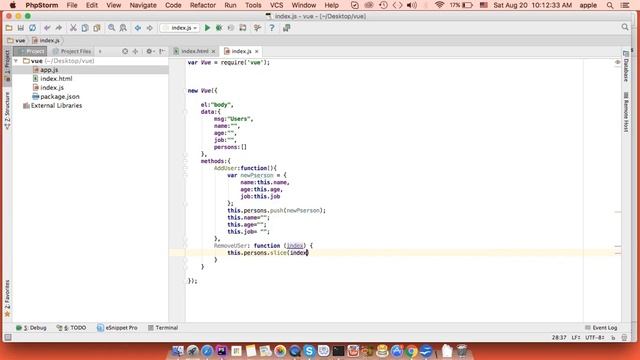Screen dimensions: 640x360
Task: Click the Undo arrow icon
Action: (47, 28)
